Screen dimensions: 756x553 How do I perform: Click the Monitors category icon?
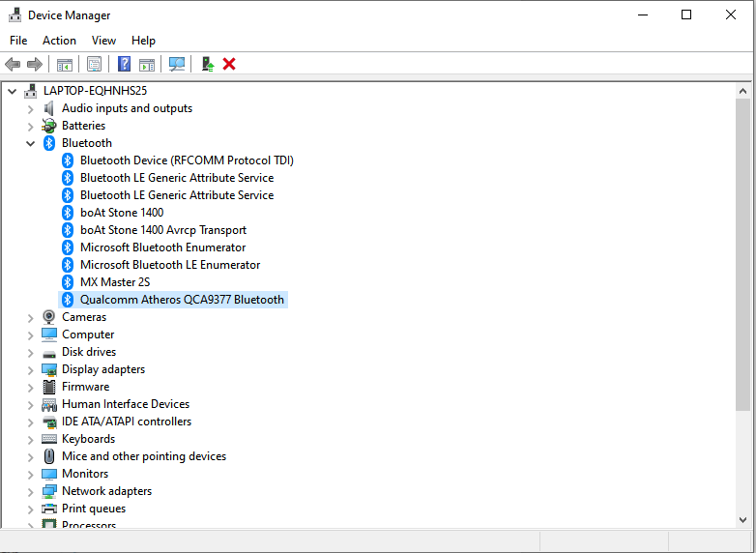(x=49, y=474)
